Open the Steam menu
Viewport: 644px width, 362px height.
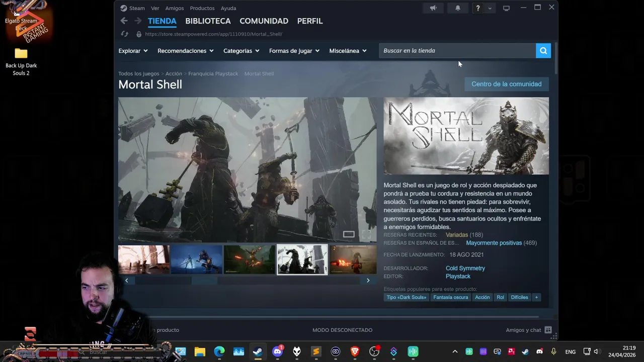click(x=132, y=8)
